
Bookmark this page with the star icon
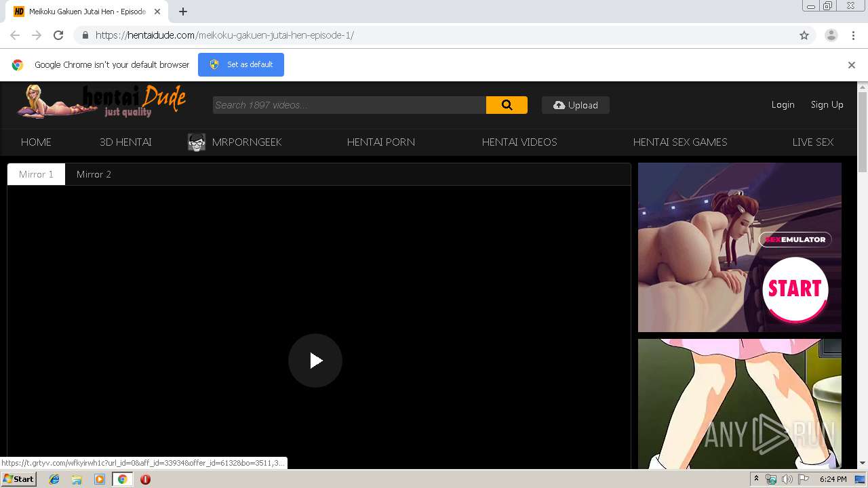[804, 35]
